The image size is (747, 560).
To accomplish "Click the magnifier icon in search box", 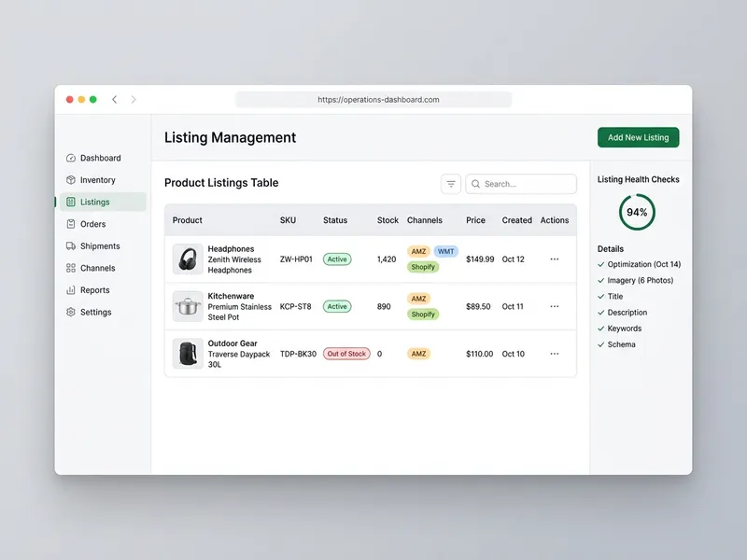I will point(475,184).
